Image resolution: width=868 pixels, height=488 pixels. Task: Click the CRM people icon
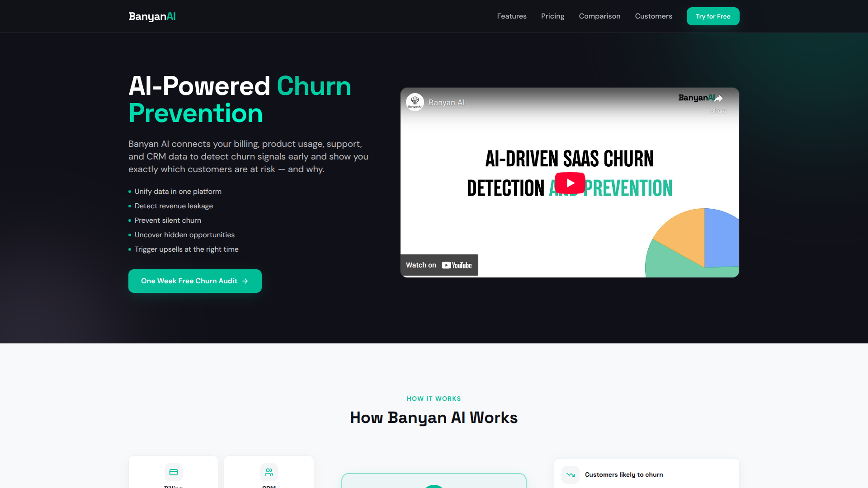click(x=269, y=472)
